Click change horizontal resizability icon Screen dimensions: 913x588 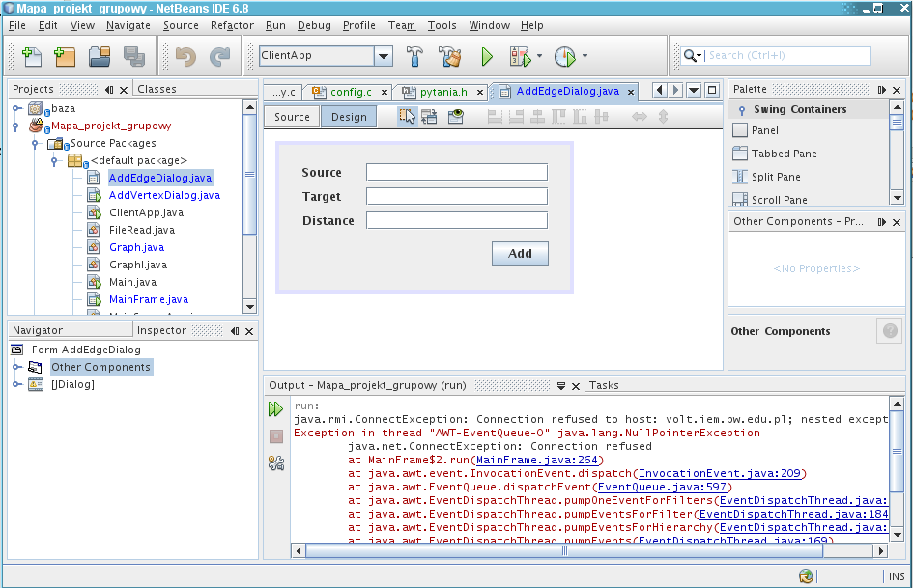pos(640,117)
